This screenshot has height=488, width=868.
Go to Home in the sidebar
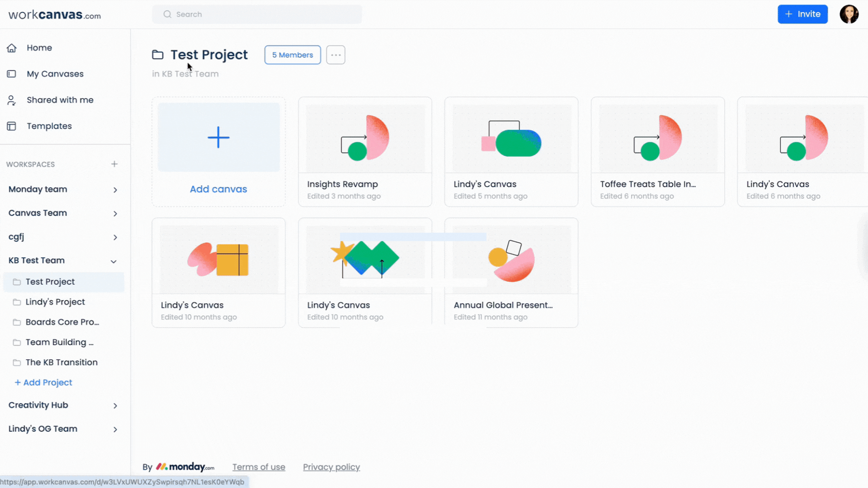tap(39, 48)
